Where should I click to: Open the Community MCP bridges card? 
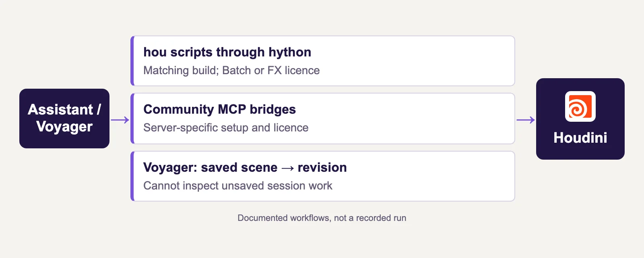tap(323, 119)
